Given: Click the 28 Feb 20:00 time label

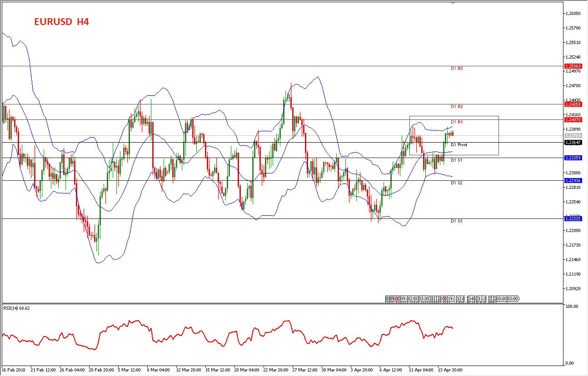Looking at the screenshot, I should click(101, 370).
